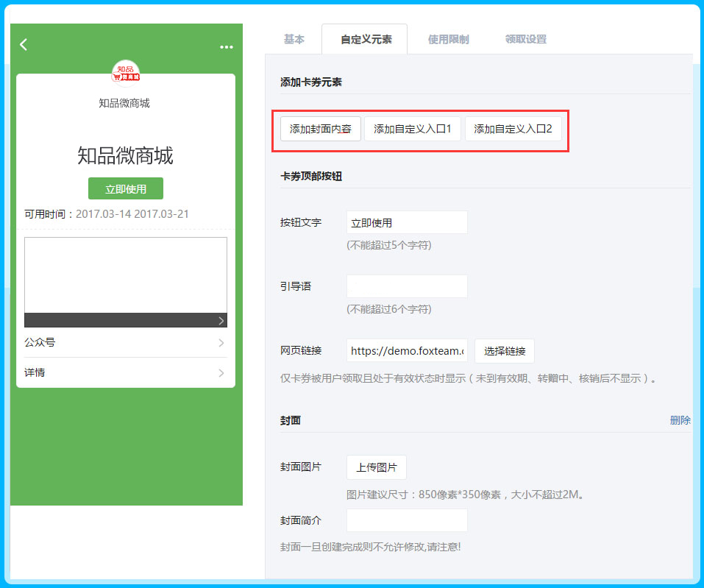Click the 添加封面内容 button
Viewport: 704px width, 588px height.
coord(320,129)
